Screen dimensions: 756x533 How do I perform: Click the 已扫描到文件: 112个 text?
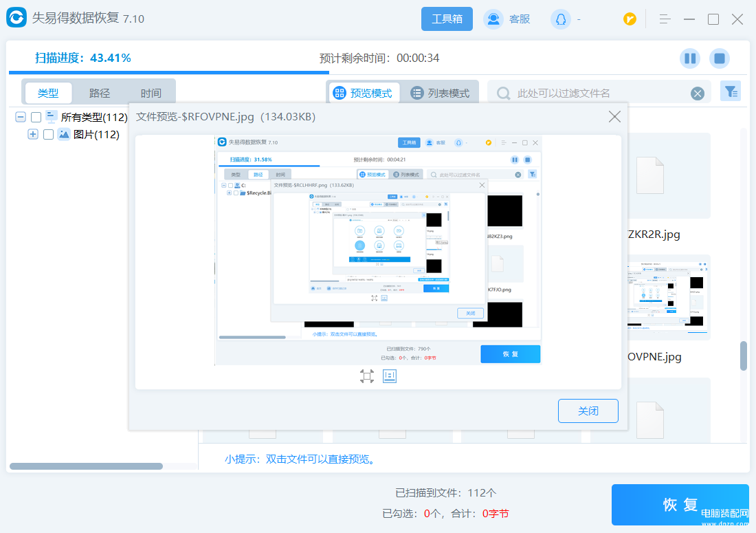(445, 493)
